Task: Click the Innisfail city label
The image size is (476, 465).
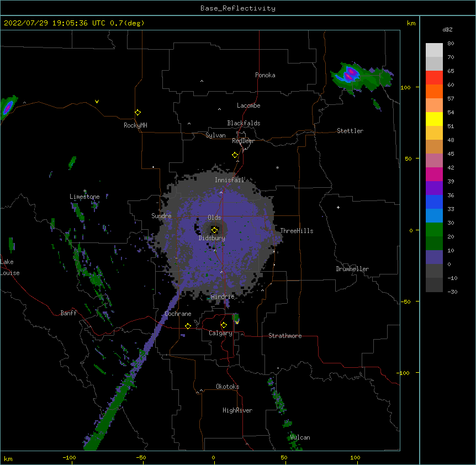Action: coord(230,180)
